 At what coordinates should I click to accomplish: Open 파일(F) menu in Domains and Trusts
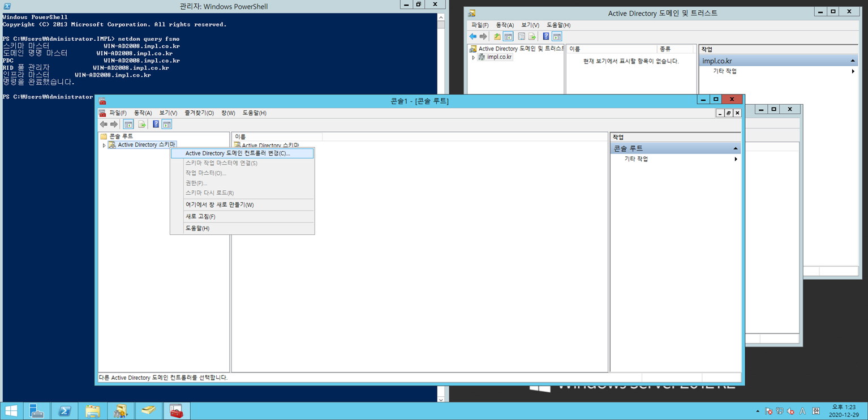tap(480, 25)
